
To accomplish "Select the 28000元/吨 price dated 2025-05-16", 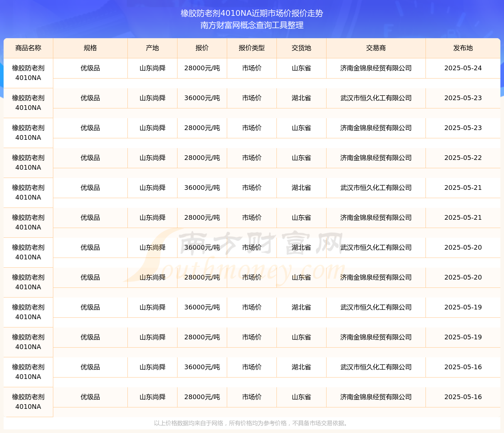I will click(x=202, y=397).
